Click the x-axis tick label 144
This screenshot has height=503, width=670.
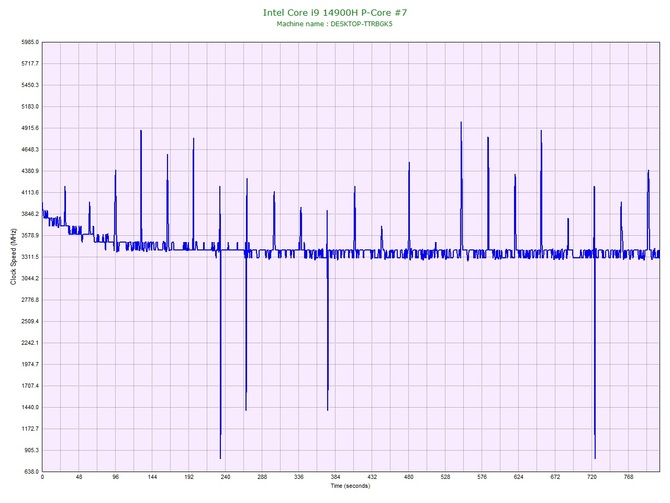coord(153,477)
